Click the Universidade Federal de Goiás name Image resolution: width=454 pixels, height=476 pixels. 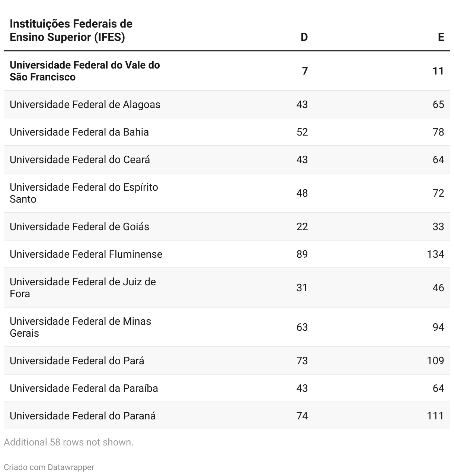(x=80, y=226)
